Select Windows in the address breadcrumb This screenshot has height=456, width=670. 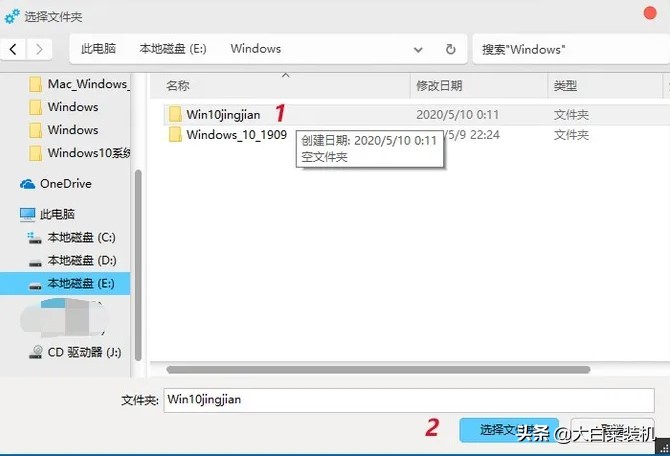[256, 49]
